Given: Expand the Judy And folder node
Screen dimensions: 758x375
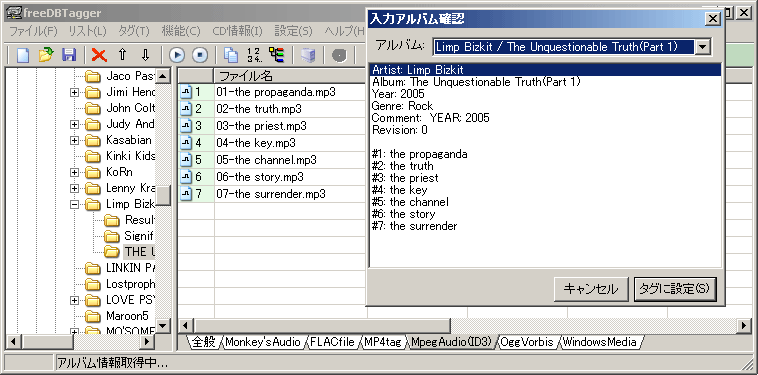Looking at the screenshot, I should (x=74, y=124).
